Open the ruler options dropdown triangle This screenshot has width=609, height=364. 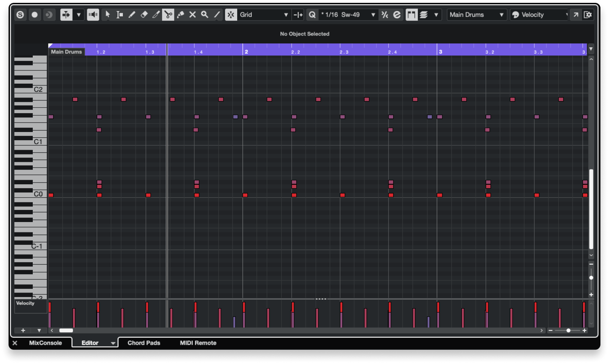tap(591, 49)
